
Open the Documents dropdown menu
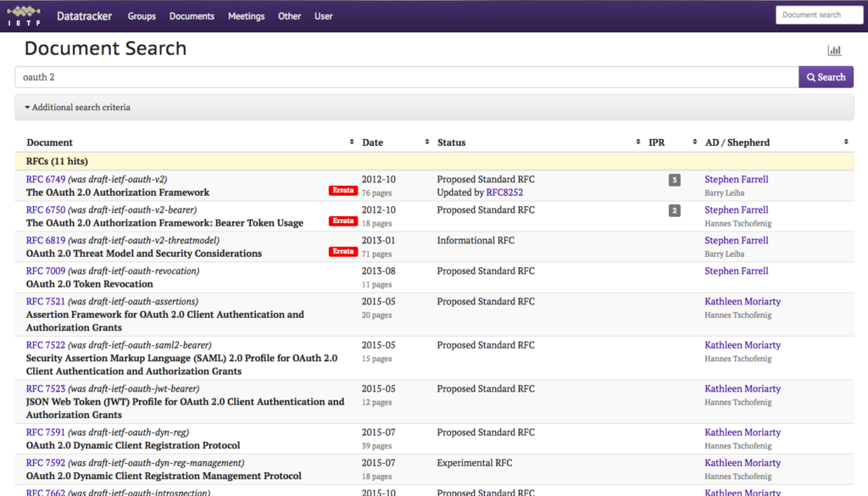tap(192, 15)
